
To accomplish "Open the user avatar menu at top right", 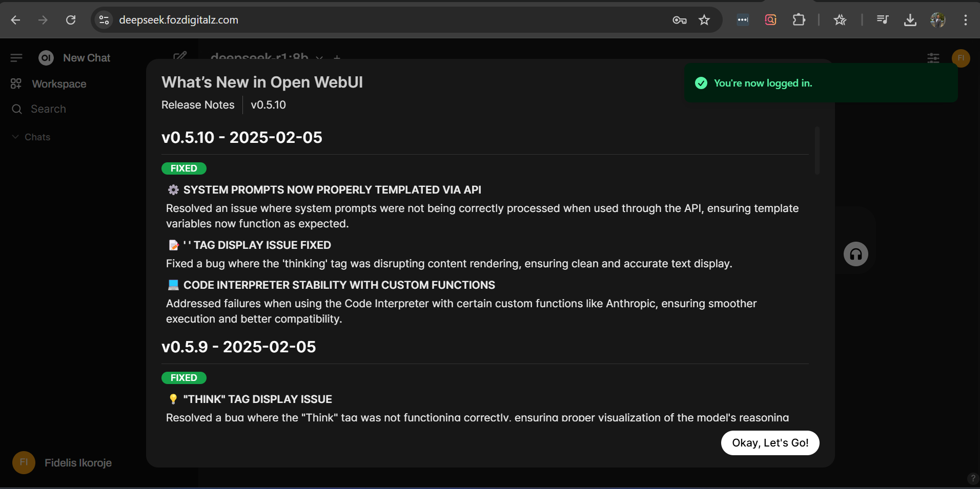I will 961,58.
